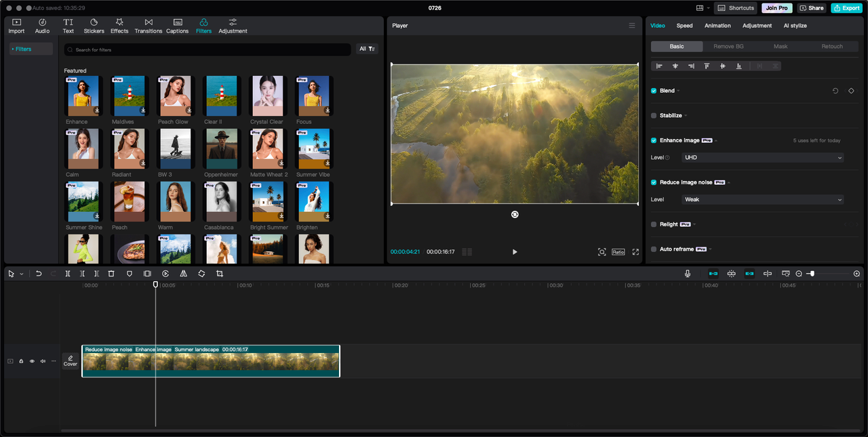This screenshot has width=868, height=437.
Task: Expand the Stabilize section arrow
Action: [686, 116]
